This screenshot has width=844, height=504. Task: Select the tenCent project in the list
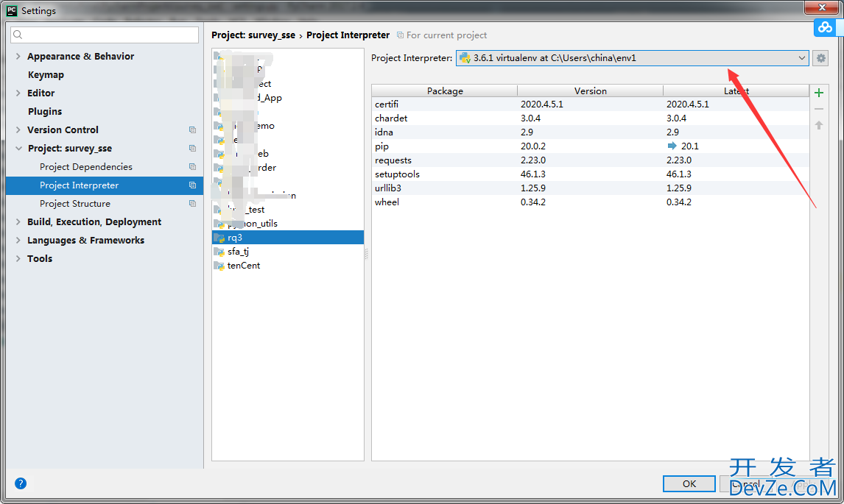(288, 265)
